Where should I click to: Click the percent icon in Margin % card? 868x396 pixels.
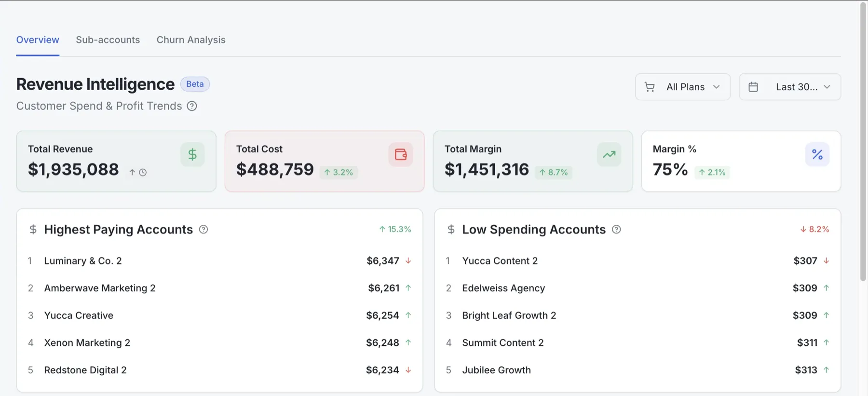817,155
